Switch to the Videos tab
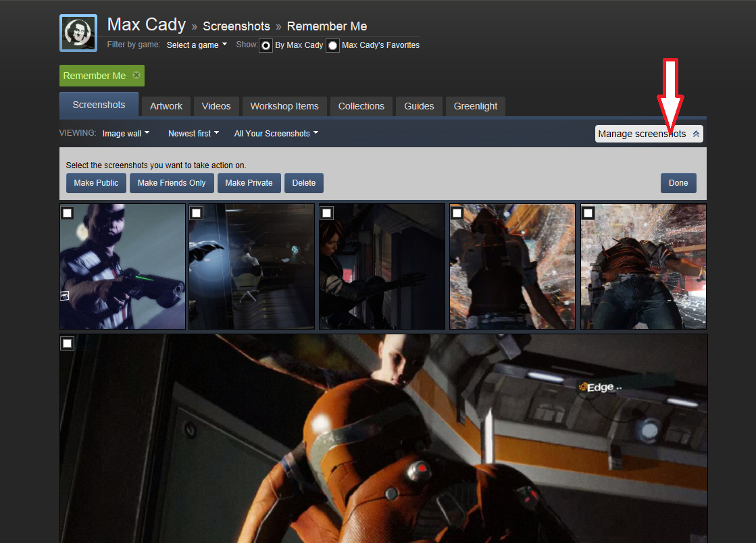Screen dimensions: 756x543 click(x=216, y=106)
